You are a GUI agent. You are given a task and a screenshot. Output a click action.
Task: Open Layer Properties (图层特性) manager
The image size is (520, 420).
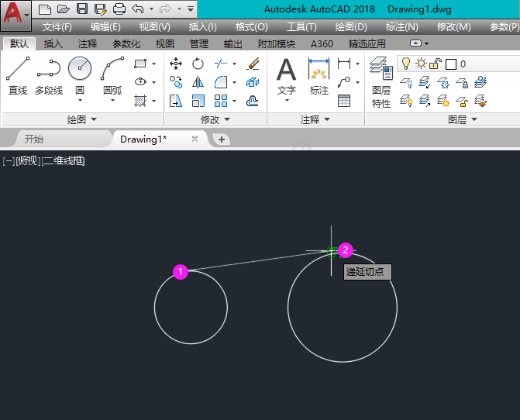click(381, 82)
